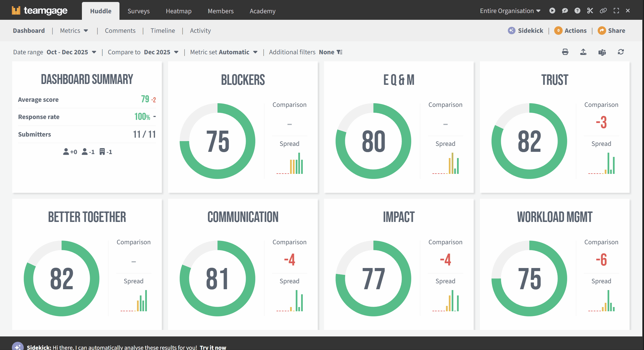Open the help question mark icon

click(577, 11)
